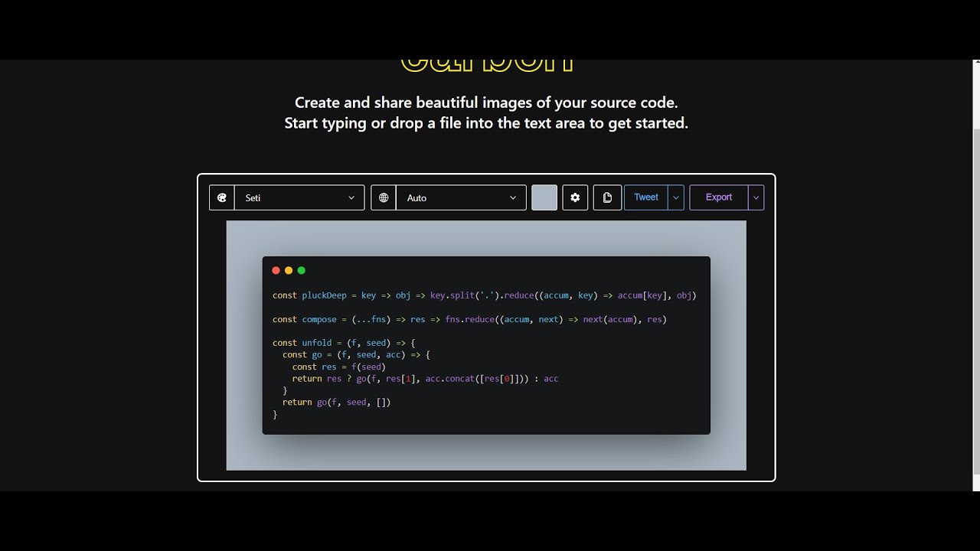
Task: Open the settings gear menu
Action: point(575,197)
